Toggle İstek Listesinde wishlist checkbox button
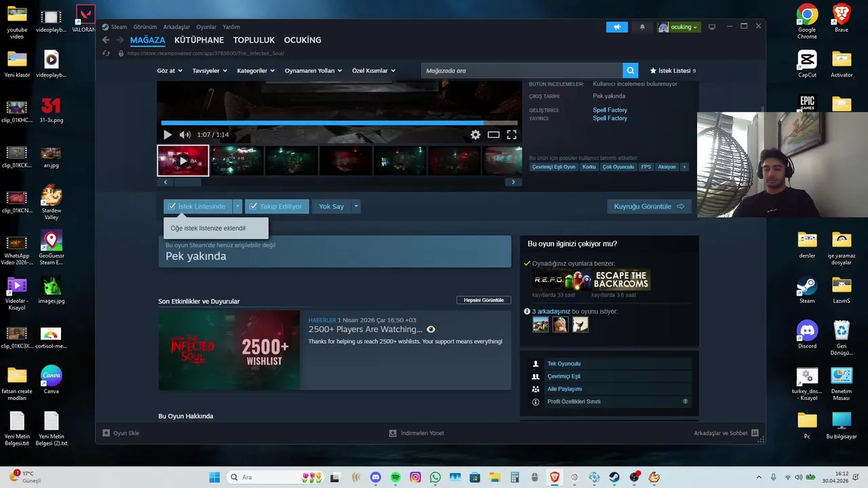This screenshot has height=488, width=868. [x=197, y=206]
